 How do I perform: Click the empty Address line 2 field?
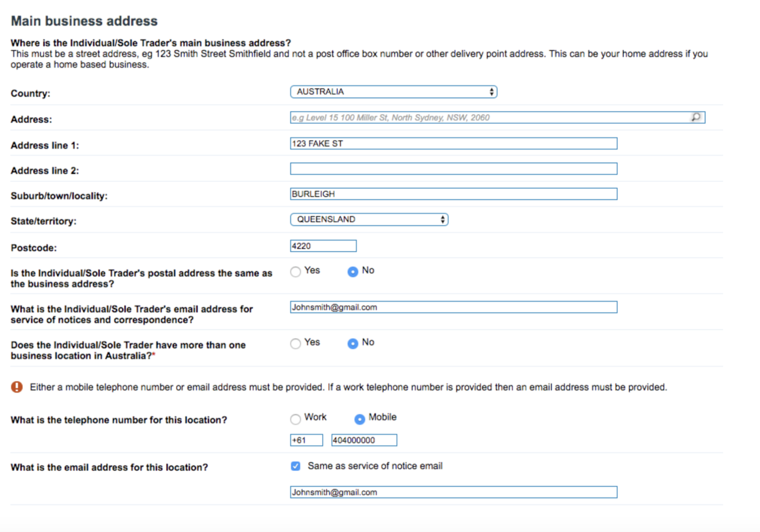(453, 168)
